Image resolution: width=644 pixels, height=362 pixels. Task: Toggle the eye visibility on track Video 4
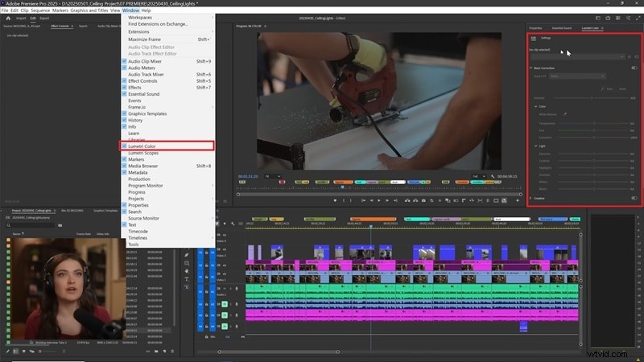point(225,235)
